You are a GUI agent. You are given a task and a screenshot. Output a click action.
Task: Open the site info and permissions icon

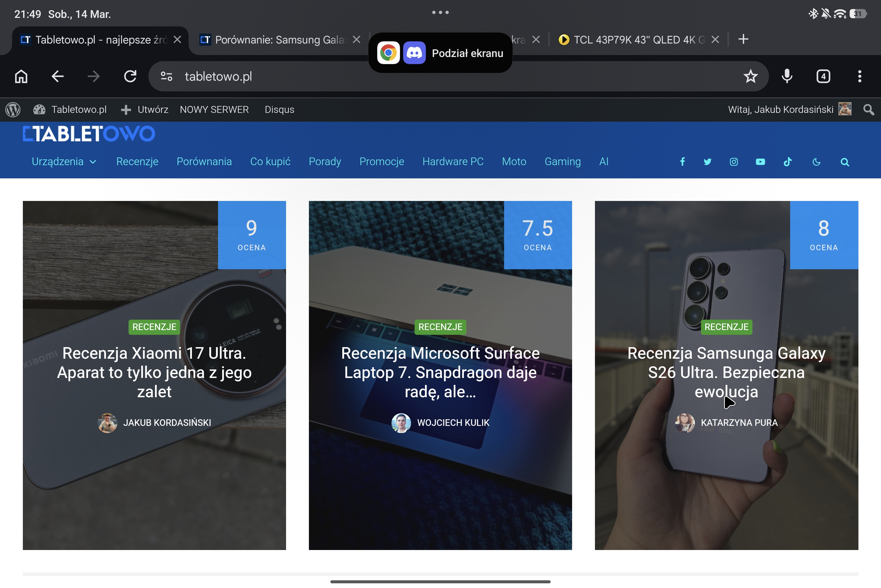tap(167, 77)
